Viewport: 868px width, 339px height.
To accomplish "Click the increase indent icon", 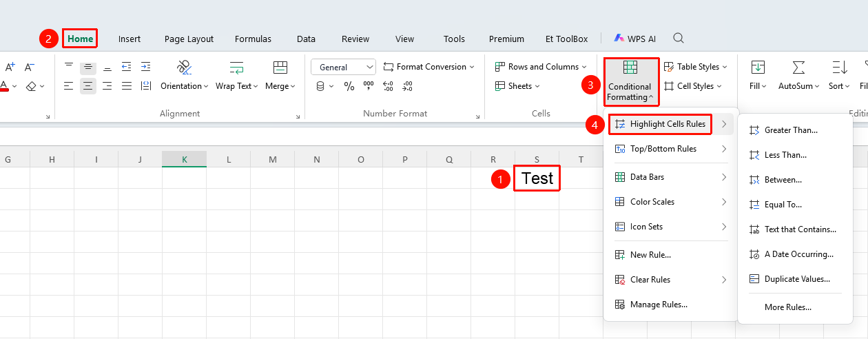I will click(146, 67).
